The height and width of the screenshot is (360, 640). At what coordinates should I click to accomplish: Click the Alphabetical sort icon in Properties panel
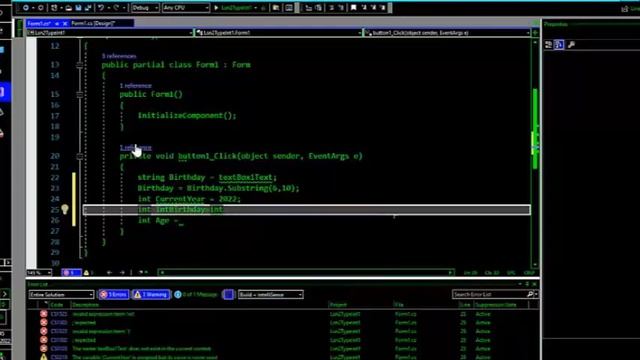[x=559, y=45]
